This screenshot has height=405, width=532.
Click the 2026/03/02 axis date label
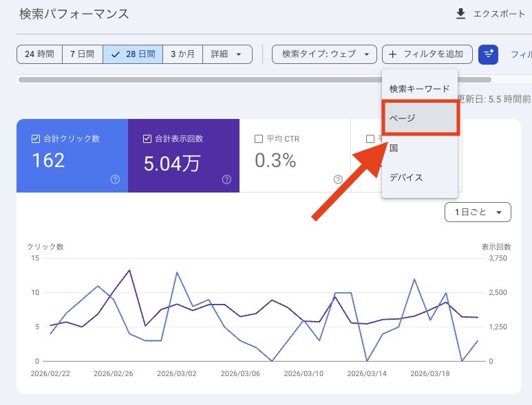[177, 373]
